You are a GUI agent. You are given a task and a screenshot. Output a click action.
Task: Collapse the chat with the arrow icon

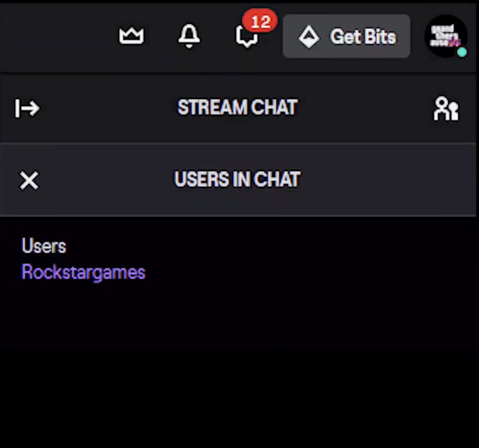click(27, 108)
